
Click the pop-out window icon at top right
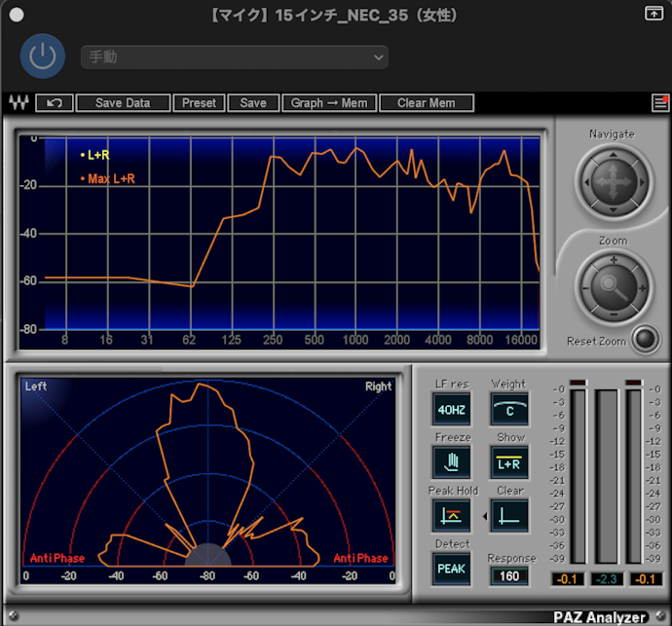tap(653, 14)
